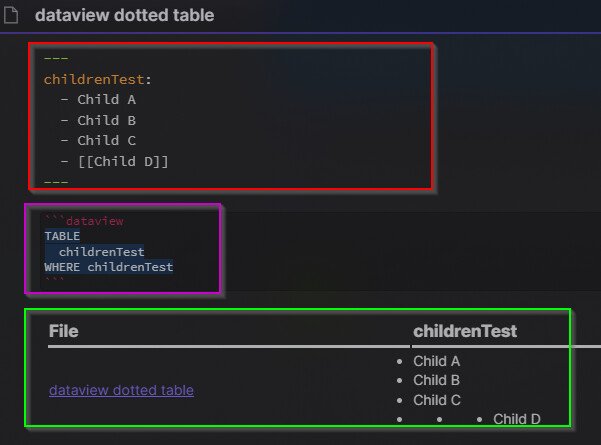Viewport: 601px width, 445px height.
Task: Click the note title 'dataview dotted table'
Action: coord(125,15)
